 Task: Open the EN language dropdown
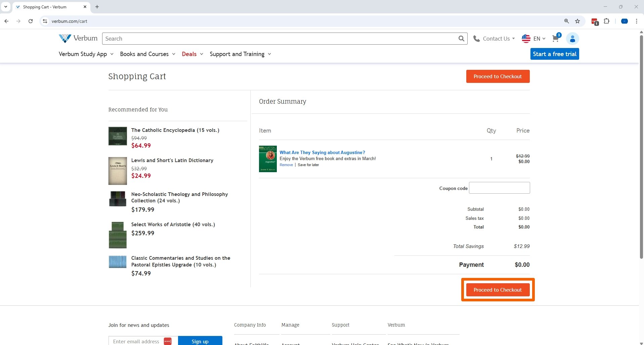point(540,39)
